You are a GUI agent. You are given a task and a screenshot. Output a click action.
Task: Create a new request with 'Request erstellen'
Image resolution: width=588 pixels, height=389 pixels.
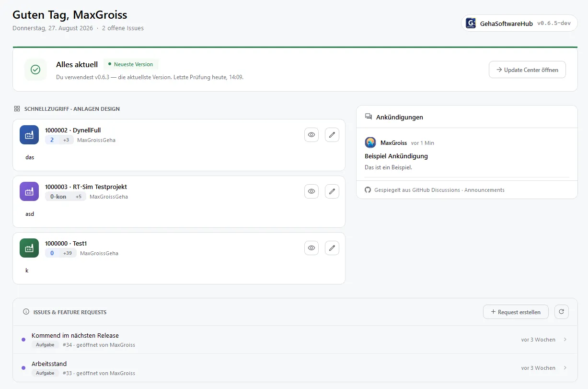pos(516,312)
